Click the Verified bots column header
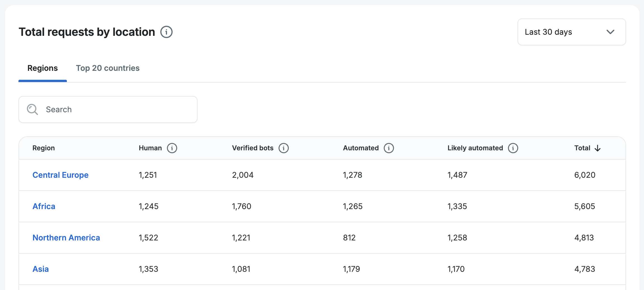 coord(253,148)
